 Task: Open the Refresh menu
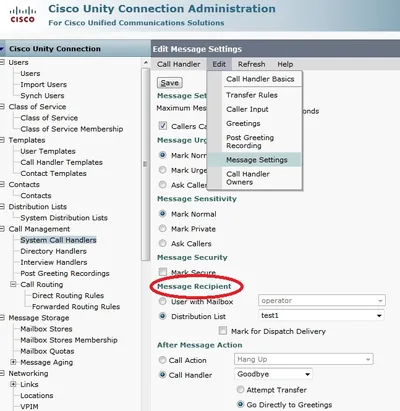click(x=251, y=64)
